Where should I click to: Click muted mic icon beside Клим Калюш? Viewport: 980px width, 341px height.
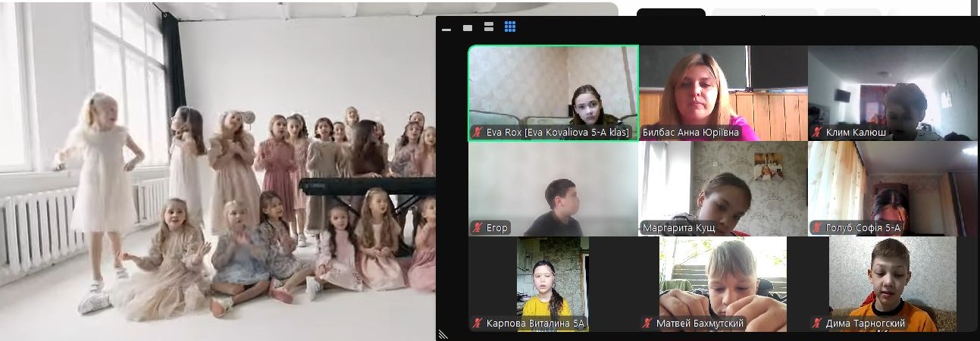coord(817,132)
